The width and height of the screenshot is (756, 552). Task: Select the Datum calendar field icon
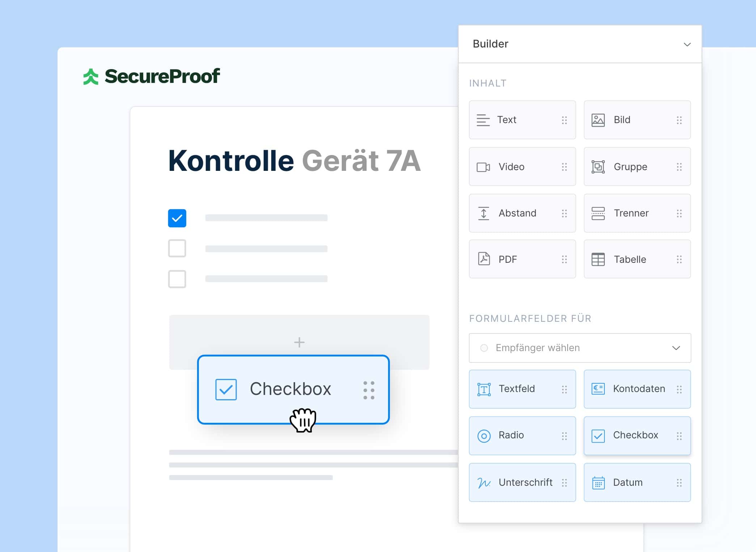click(598, 482)
